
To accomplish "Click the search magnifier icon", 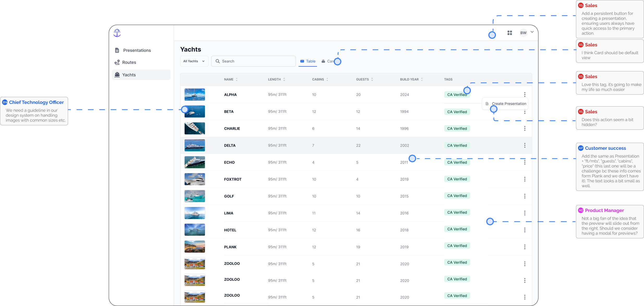I will 218,61.
